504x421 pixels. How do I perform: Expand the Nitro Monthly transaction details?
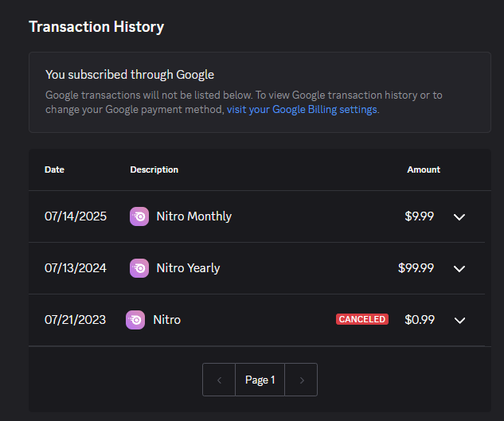(459, 217)
